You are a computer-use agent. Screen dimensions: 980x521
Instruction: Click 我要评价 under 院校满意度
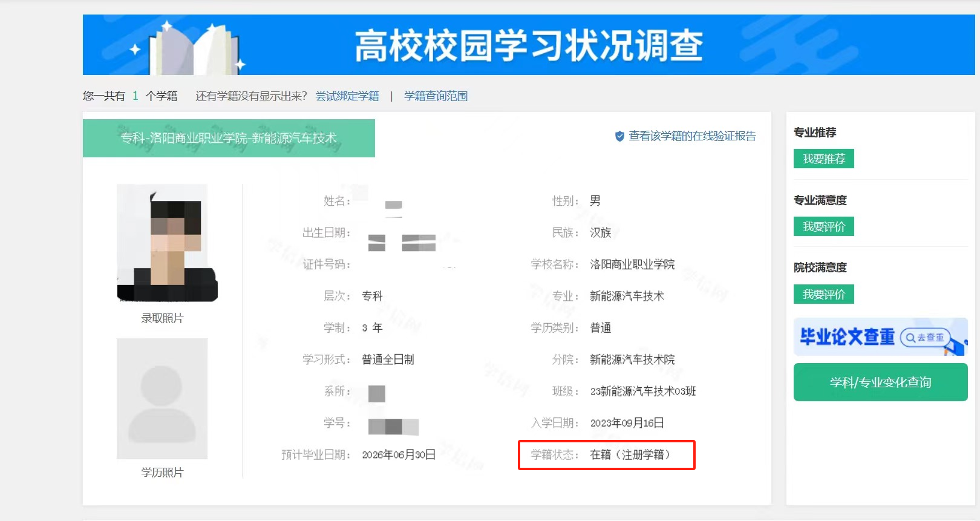coord(823,294)
